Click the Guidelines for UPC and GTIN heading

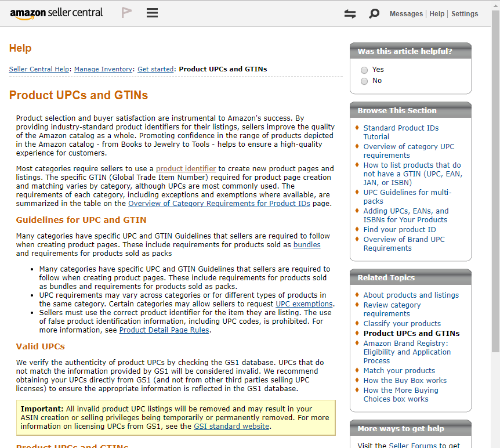[81, 220]
